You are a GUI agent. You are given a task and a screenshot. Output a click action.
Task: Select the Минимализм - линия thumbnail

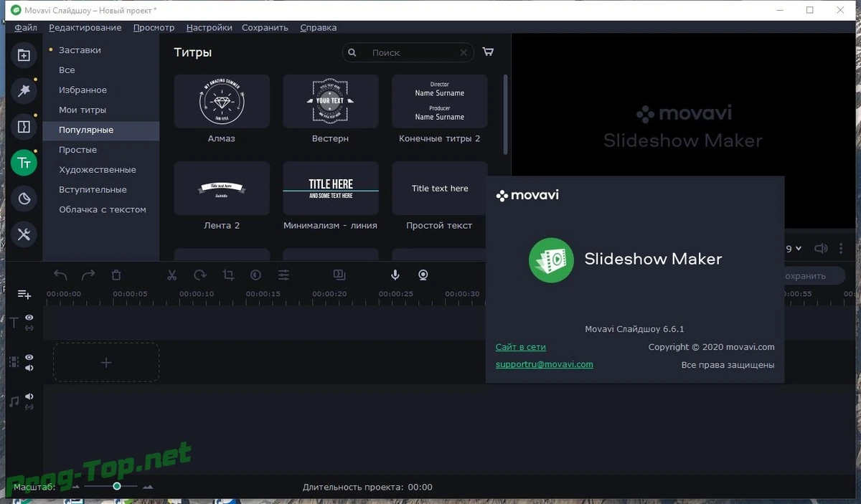click(331, 188)
